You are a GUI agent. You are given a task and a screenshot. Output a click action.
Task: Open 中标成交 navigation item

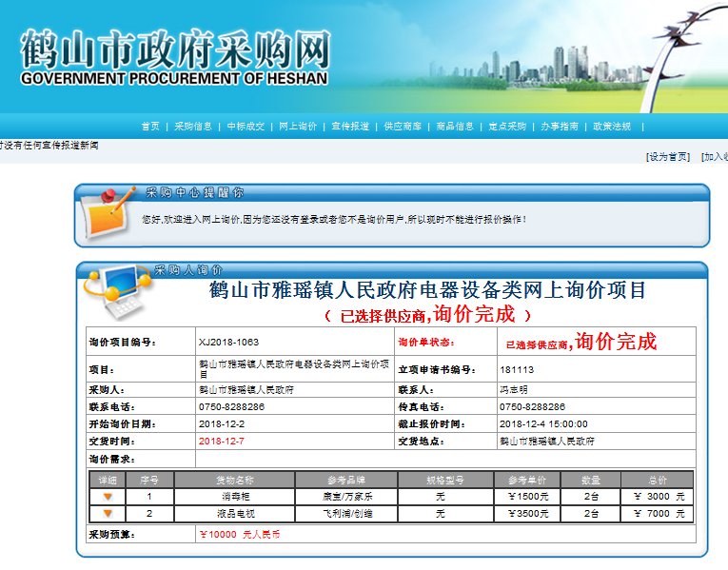coord(246,127)
